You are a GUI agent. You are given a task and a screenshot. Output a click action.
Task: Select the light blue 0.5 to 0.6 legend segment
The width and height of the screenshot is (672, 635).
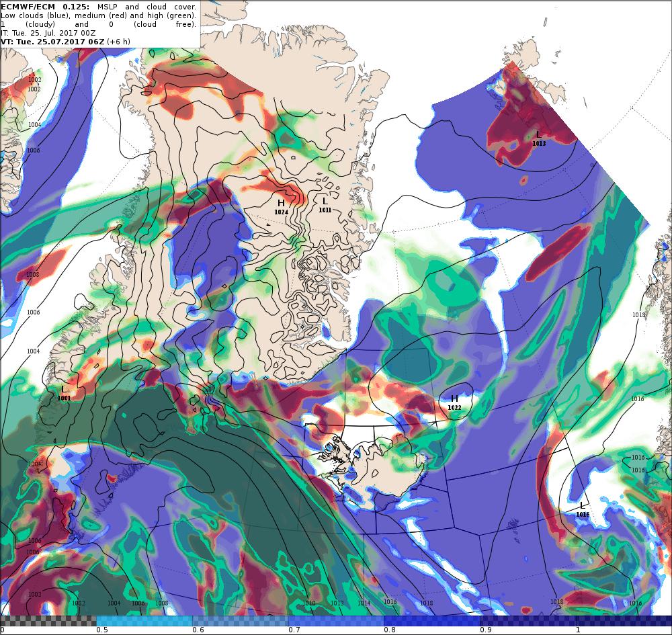click(x=144, y=621)
